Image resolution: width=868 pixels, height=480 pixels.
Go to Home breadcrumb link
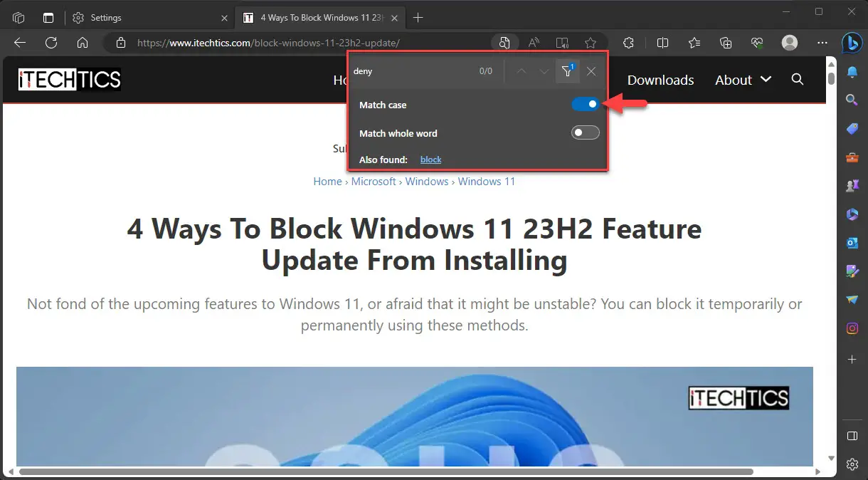327,182
